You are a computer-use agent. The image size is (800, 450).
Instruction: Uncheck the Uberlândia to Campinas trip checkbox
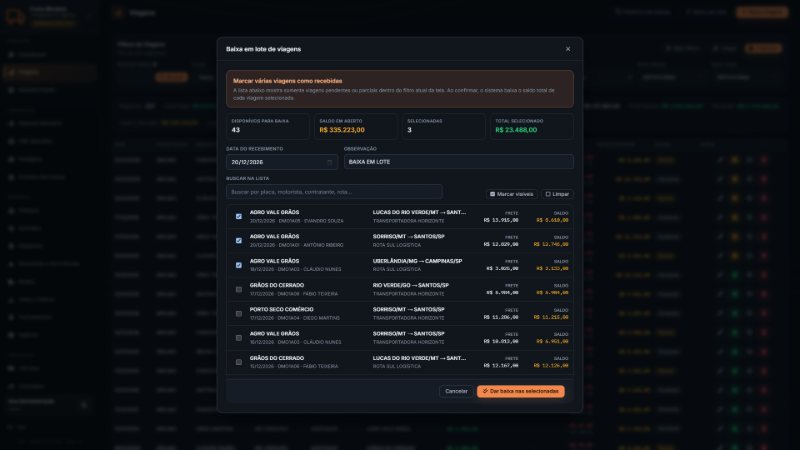(x=238, y=265)
